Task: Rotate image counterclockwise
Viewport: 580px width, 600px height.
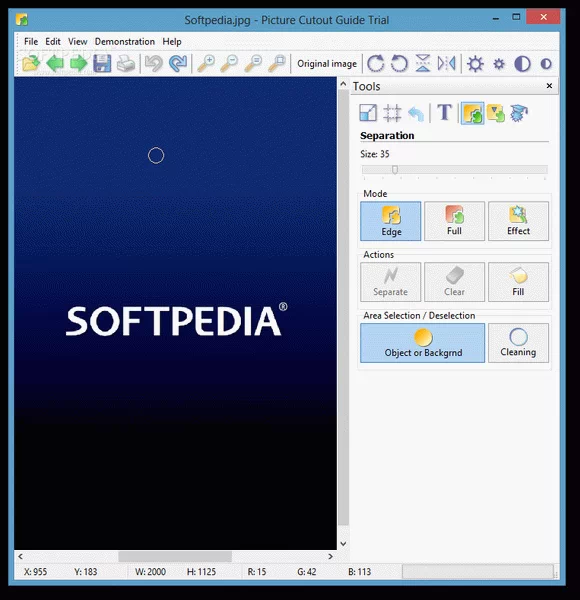Action: (x=399, y=64)
